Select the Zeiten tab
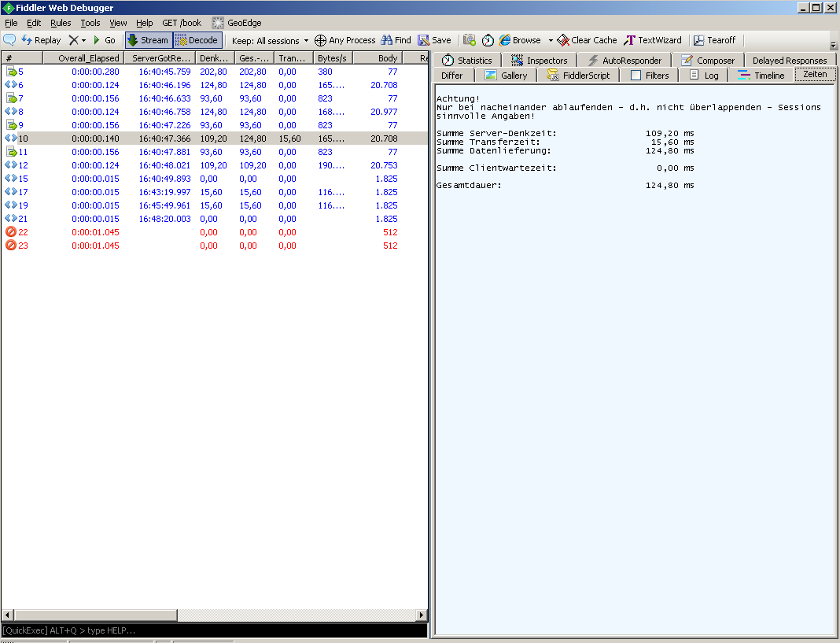The width and height of the screenshot is (840, 643). (815, 74)
